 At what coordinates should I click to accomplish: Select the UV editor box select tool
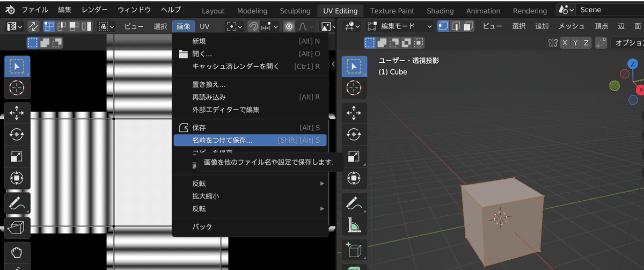point(17,67)
